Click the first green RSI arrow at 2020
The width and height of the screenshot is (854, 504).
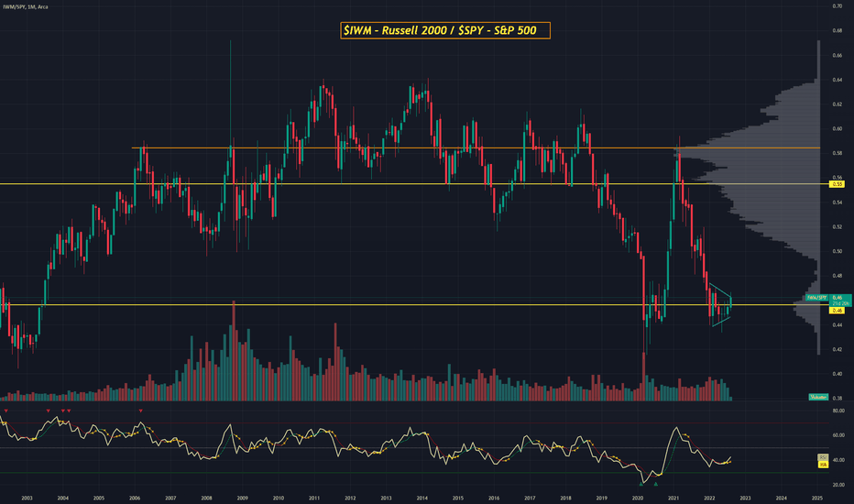click(x=641, y=484)
